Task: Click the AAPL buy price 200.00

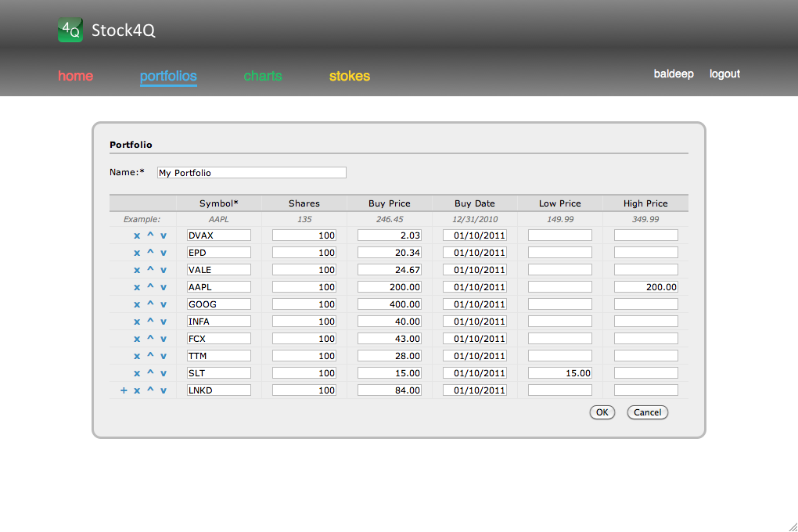Action: [390, 287]
